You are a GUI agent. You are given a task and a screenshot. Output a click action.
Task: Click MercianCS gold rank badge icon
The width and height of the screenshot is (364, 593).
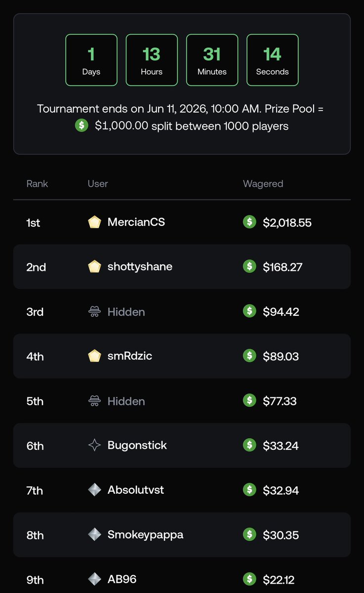(x=94, y=222)
